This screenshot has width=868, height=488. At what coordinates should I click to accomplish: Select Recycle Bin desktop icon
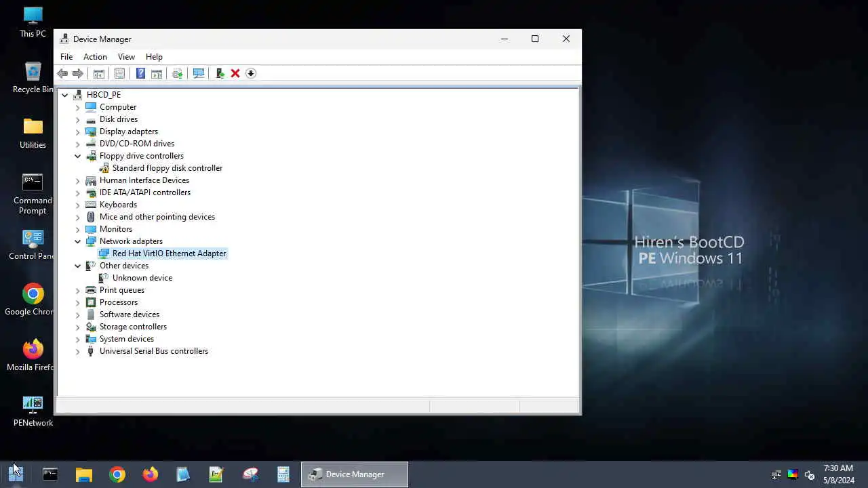(x=33, y=77)
